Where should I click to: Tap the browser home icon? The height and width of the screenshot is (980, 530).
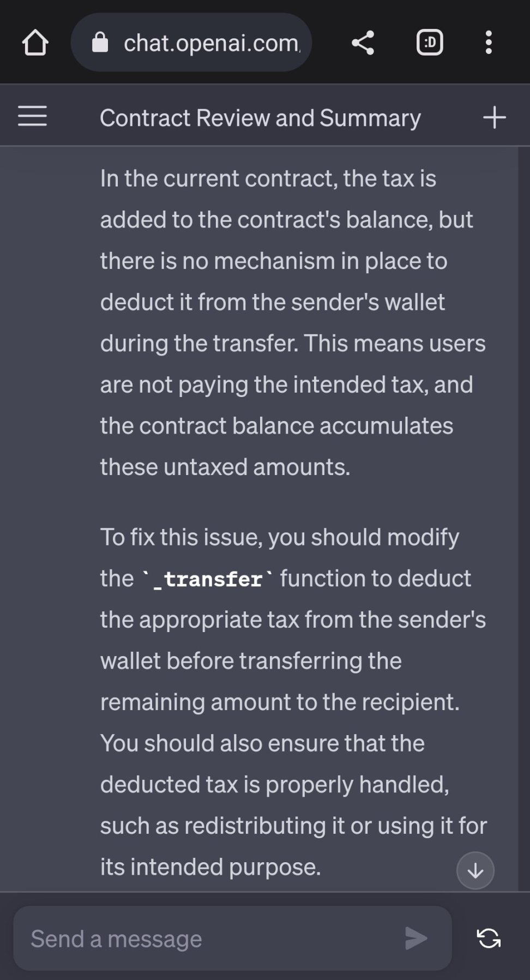(35, 43)
